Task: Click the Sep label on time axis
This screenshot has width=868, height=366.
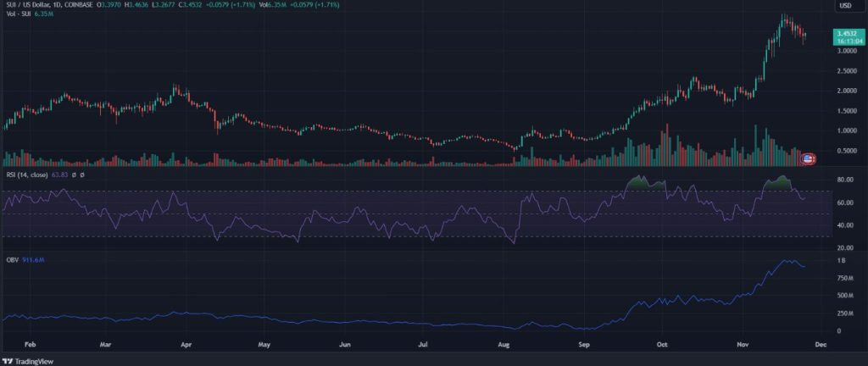Action: (584, 345)
